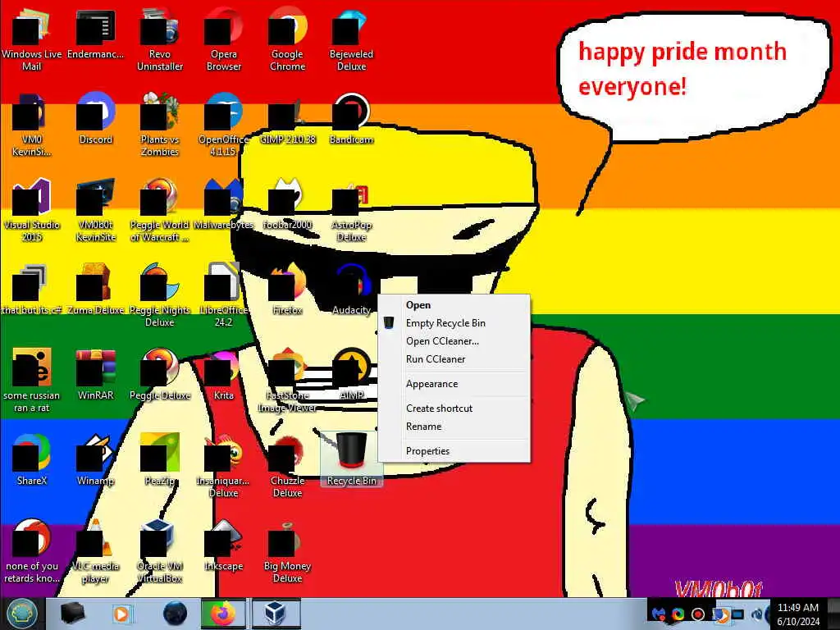Select the foobar2000 desktop icon
The image size is (840, 630).
pos(288,203)
